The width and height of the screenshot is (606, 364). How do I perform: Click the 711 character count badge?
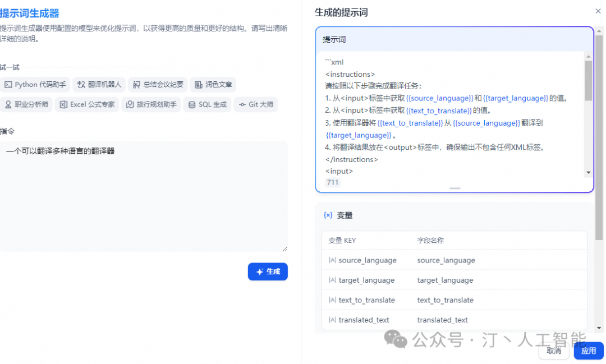click(x=332, y=182)
